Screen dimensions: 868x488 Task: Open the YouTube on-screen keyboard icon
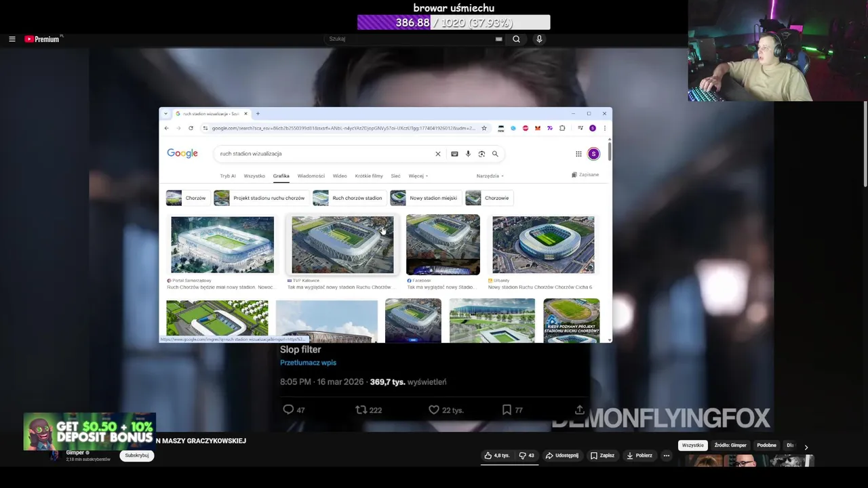[498, 39]
